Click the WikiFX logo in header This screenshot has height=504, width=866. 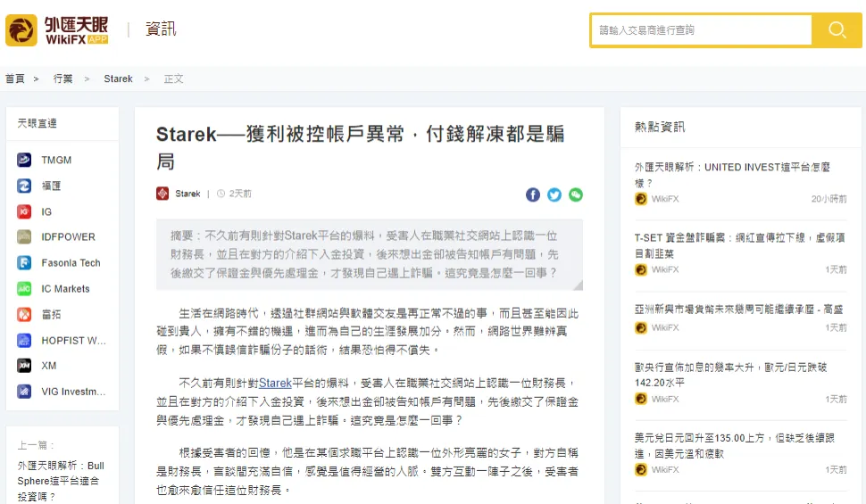coord(57,30)
